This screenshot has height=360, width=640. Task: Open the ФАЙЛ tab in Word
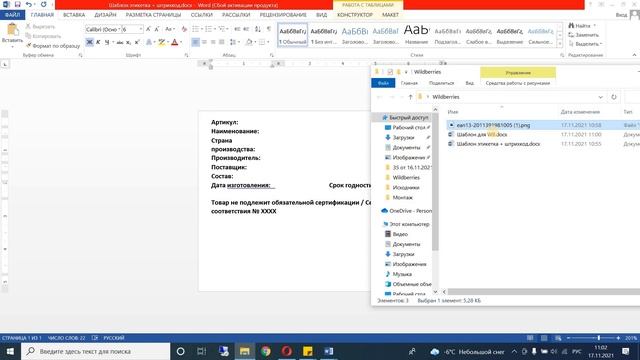coord(13,15)
